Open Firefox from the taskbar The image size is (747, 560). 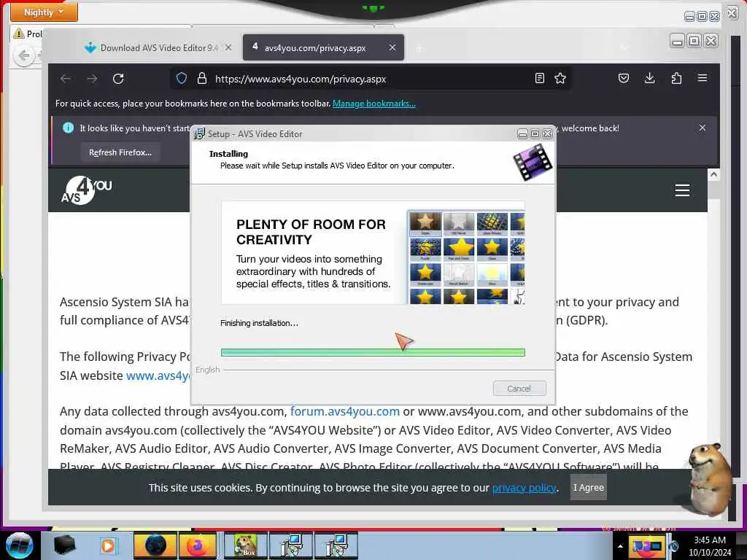[197, 545]
